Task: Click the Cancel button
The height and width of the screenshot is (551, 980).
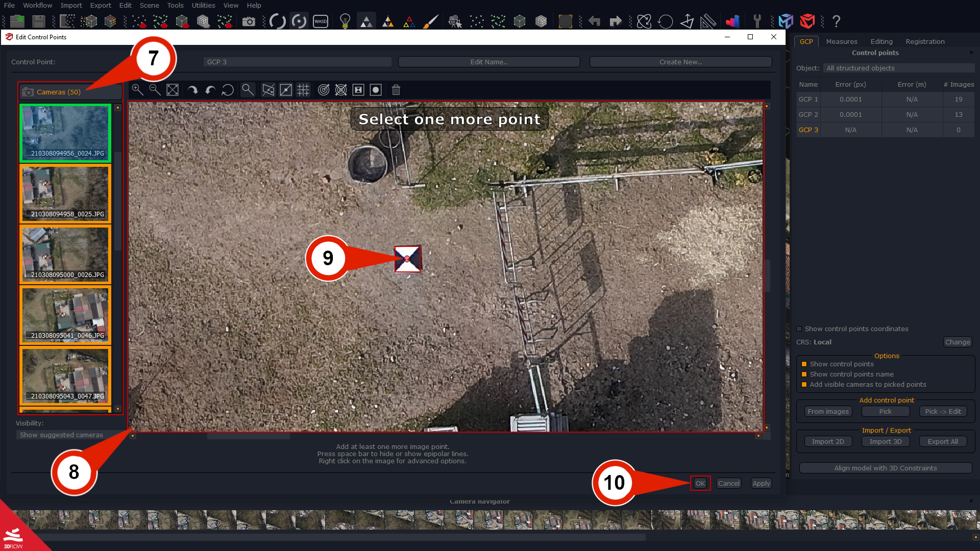Action: pos(728,484)
